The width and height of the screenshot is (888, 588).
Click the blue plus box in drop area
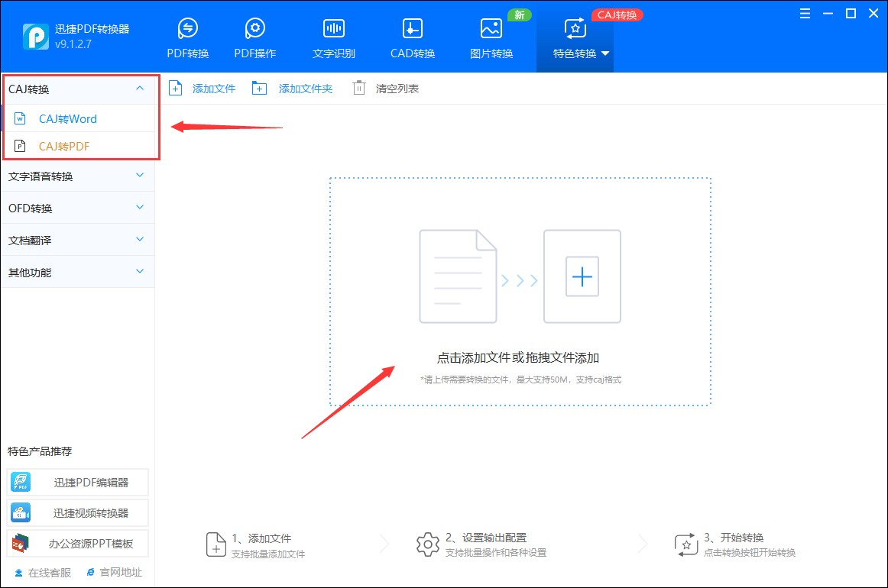point(582,276)
